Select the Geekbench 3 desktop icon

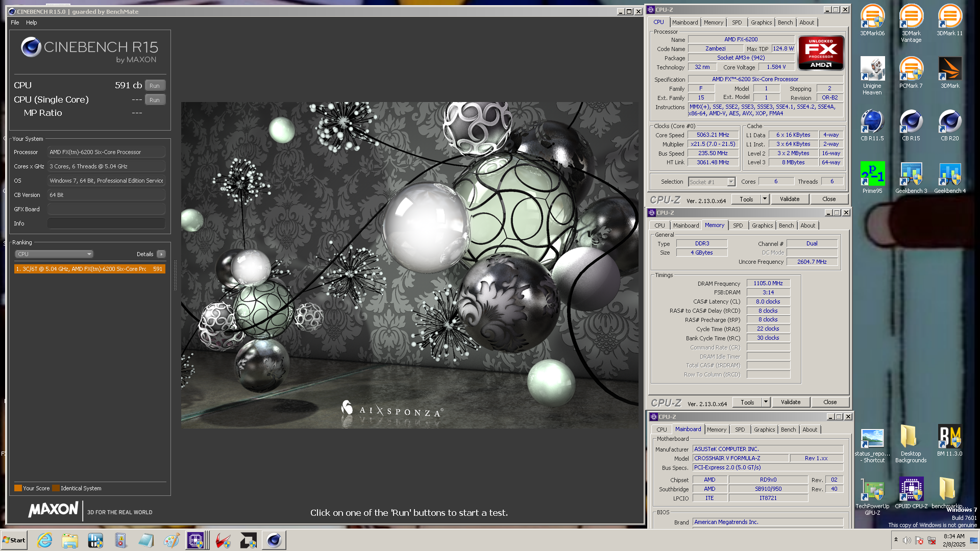(911, 178)
